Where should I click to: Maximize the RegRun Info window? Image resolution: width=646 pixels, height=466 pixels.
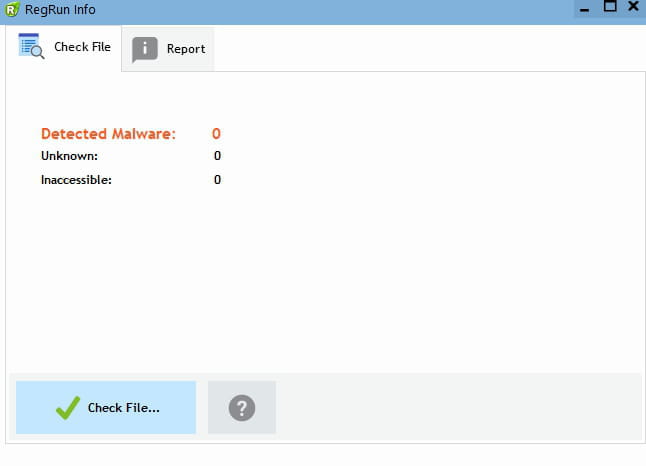pyautogui.click(x=610, y=7)
